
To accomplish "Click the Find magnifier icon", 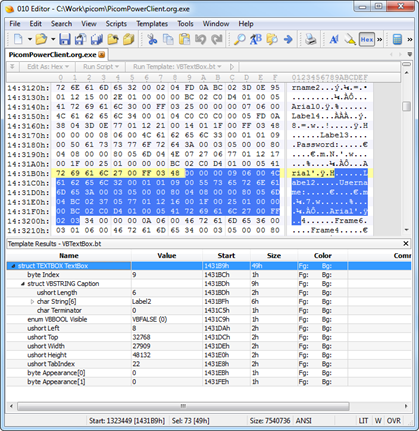I will point(239,39).
